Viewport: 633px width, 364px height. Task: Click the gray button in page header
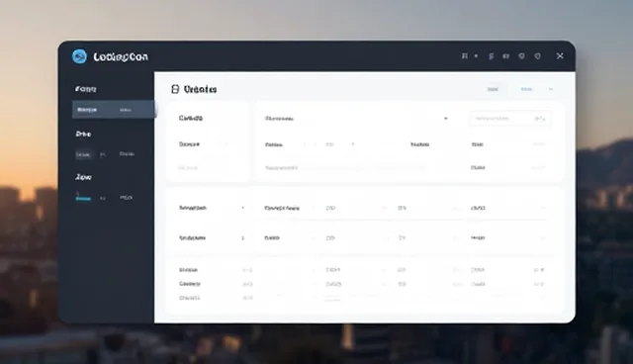[493, 89]
